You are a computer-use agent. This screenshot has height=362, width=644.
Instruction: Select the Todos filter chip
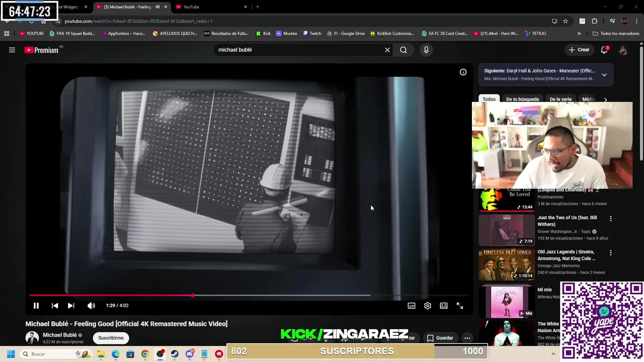489,99
